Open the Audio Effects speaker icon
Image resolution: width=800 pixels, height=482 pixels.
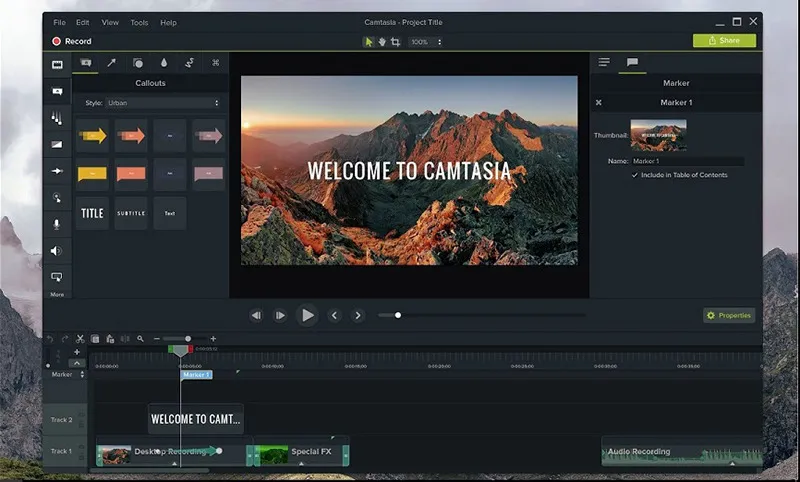click(x=57, y=250)
